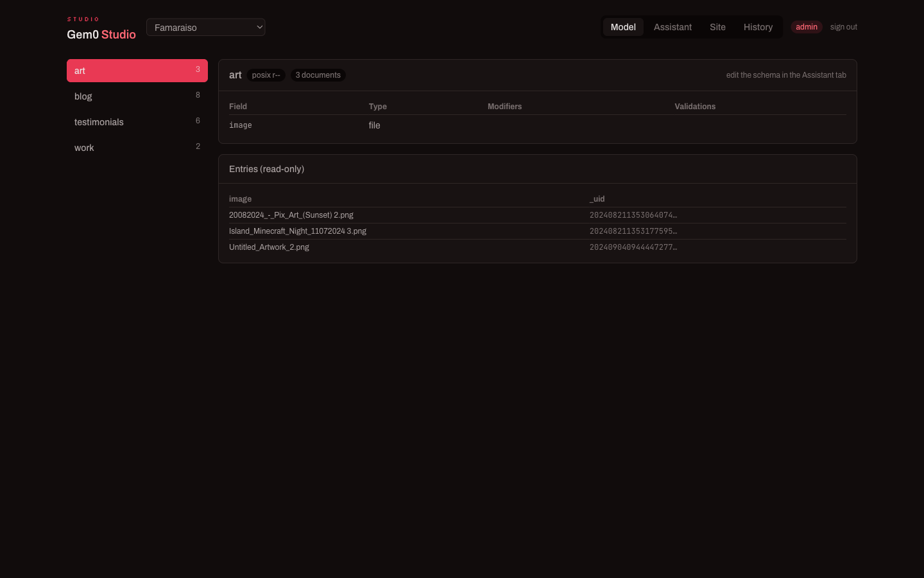Viewport: 924px width, 578px height.
Task: Click the Type column header
Action: (378, 107)
